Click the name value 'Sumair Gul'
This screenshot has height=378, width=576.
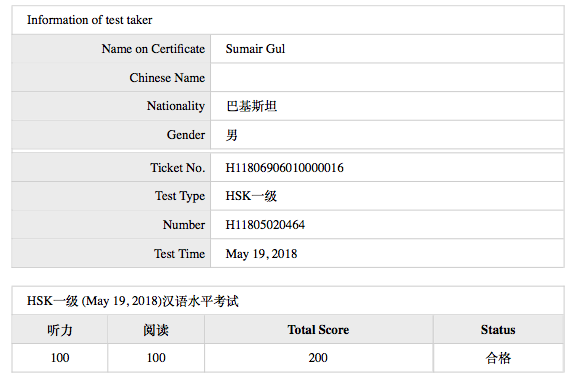click(x=255, y=49)
